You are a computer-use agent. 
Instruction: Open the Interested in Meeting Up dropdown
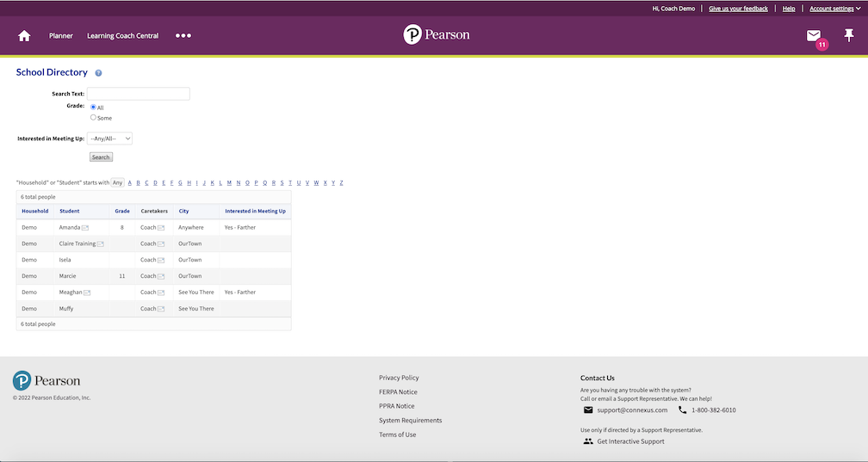tap(109, 139)
